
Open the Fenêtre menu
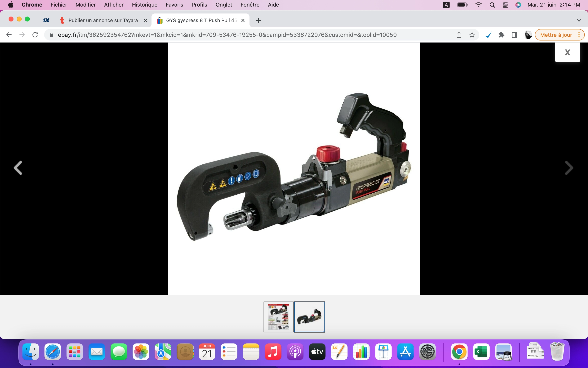click(x=250, y=5)
